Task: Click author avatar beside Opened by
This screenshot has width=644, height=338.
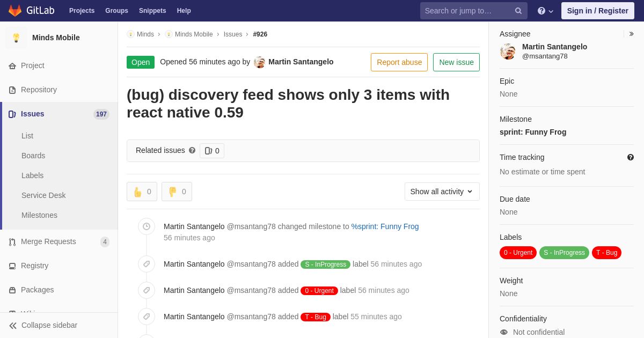Action: 260,62
